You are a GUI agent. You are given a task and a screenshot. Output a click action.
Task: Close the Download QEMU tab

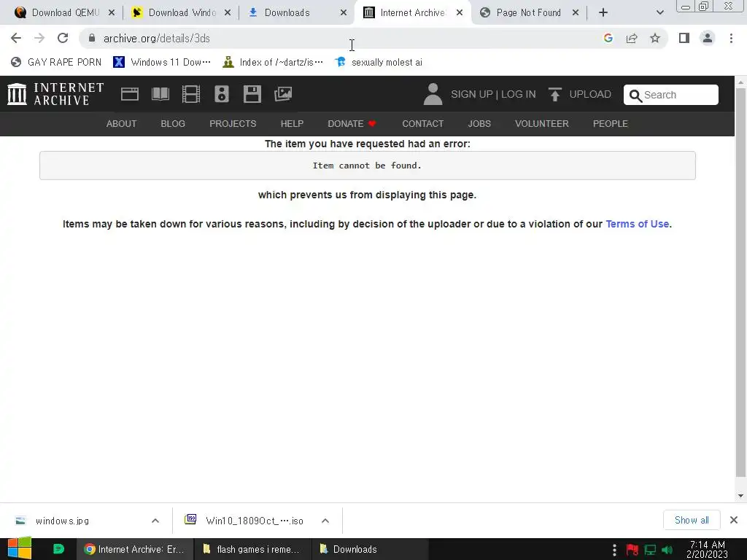coord(112,13)
